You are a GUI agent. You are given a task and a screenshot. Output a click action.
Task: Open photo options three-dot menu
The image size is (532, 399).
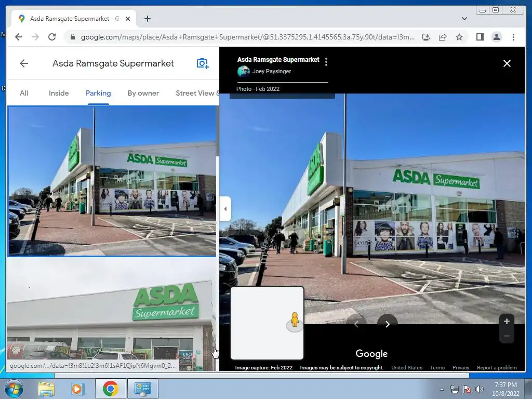click(326, 61)
